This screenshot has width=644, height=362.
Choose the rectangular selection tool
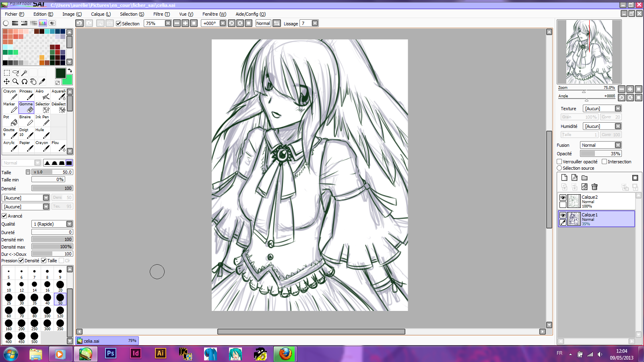[x=7, y=73]
